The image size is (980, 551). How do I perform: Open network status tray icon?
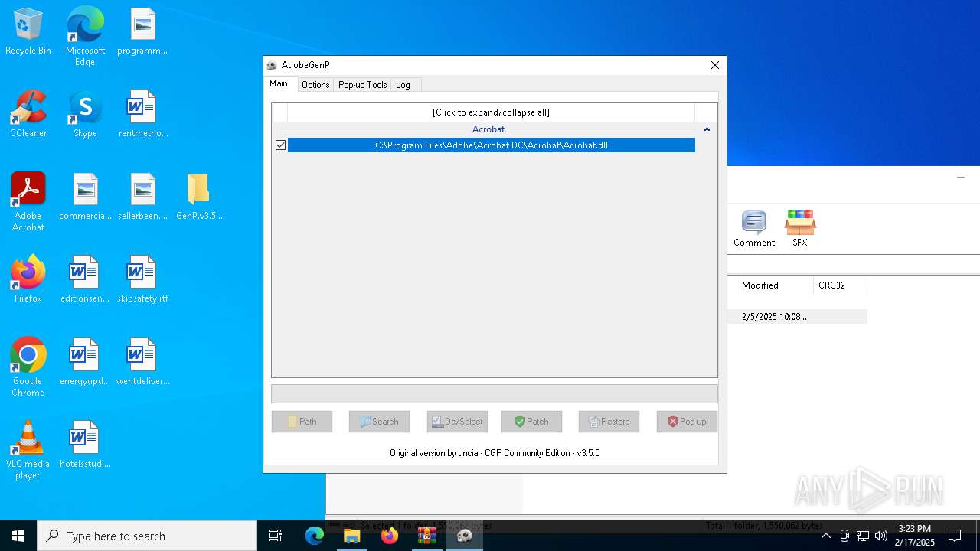[863, 536]
